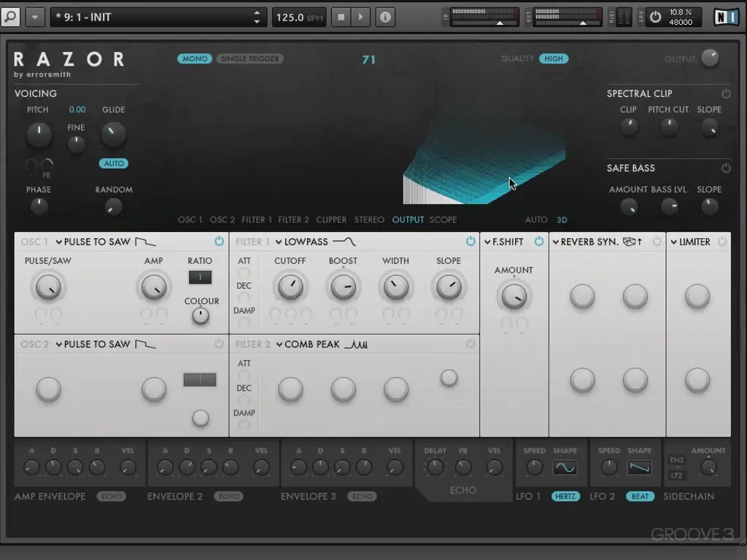
Task: Select the OSC 1 display tab
Action: tap(190, 220)
